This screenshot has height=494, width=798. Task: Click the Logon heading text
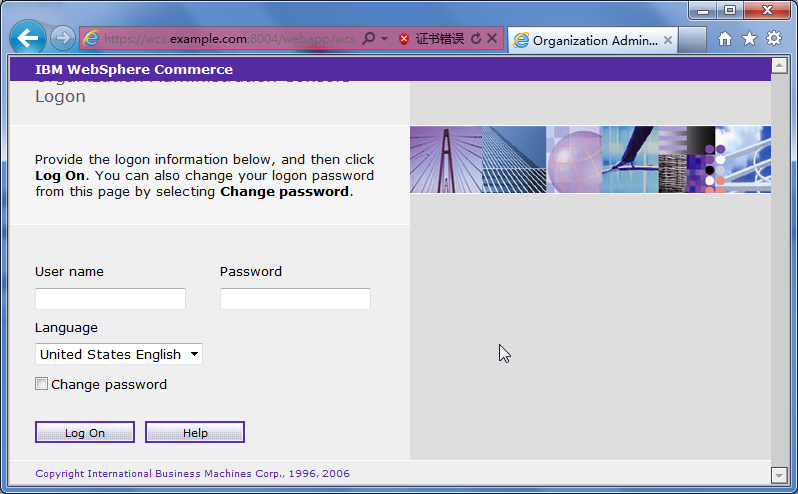[x=60, y=97]
